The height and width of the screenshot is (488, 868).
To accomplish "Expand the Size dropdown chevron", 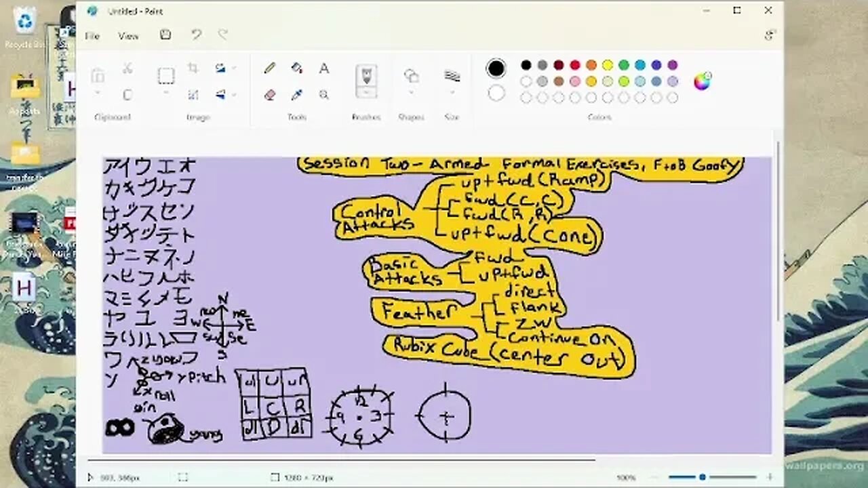I will (x=452, y=94).
